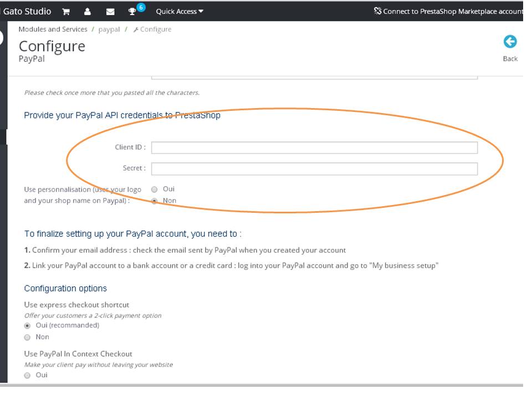532x399 pixels.
Task: Click 'Please check once more' hint text
Action: point(111,93)
